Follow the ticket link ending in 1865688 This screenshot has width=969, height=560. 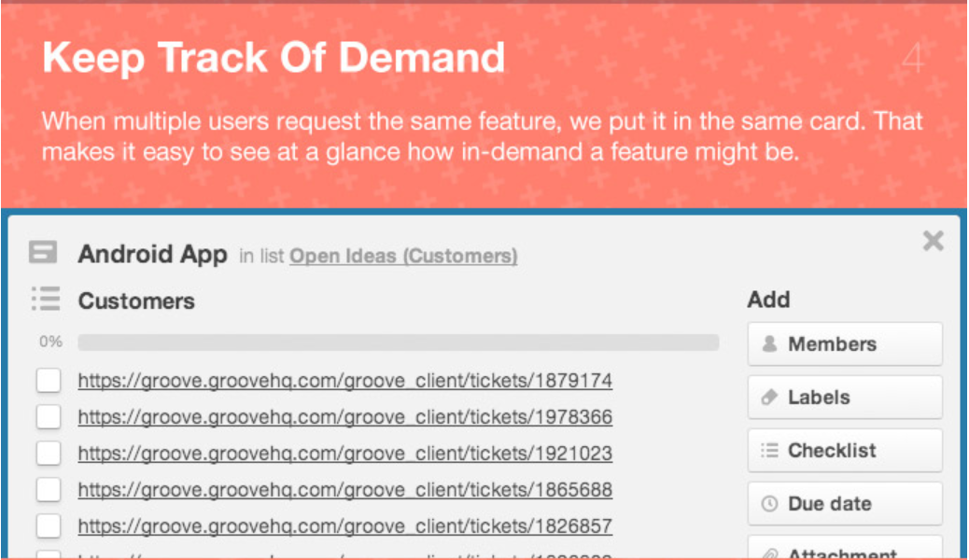(344, 490)
